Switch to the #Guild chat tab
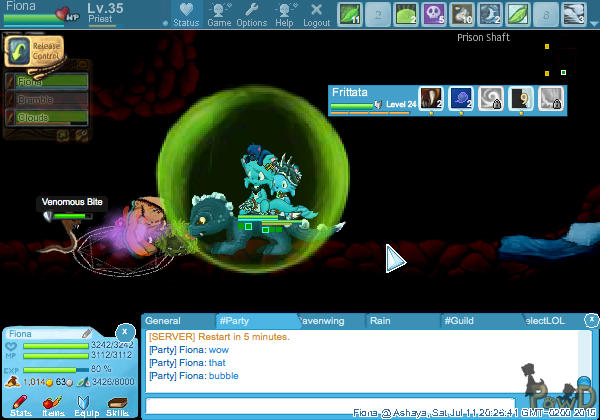Screen dimensions: 600x420 tap(478, 321)
